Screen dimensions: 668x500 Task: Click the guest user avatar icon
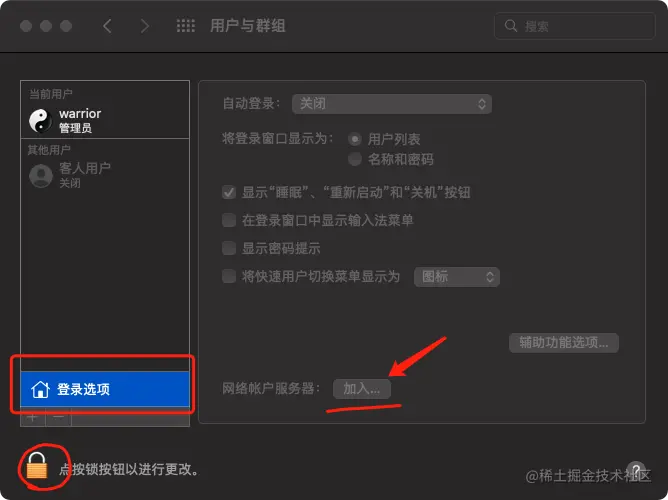[x=41, y=175]
